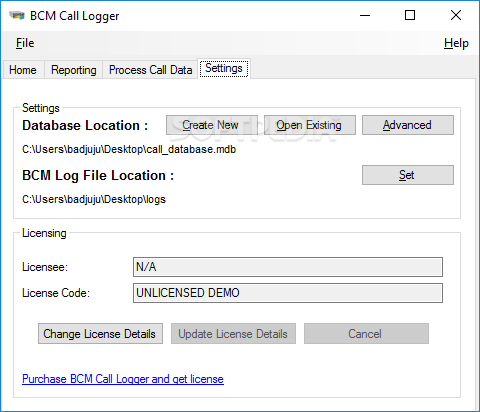Click the BCM Call Logger title bar icon
Image resolution: width=480 pixels, height=412 pixels.
[x=17, y=16]
